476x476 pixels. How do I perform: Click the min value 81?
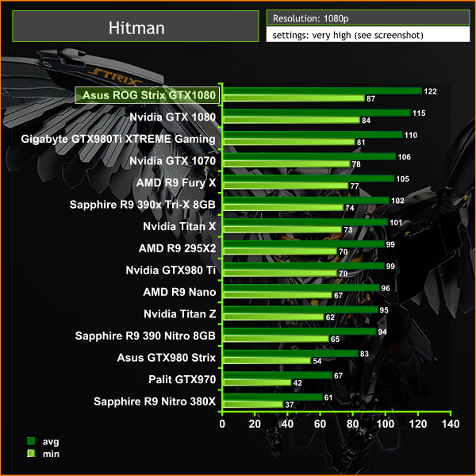pyautogui.click(x=361, y=142)
